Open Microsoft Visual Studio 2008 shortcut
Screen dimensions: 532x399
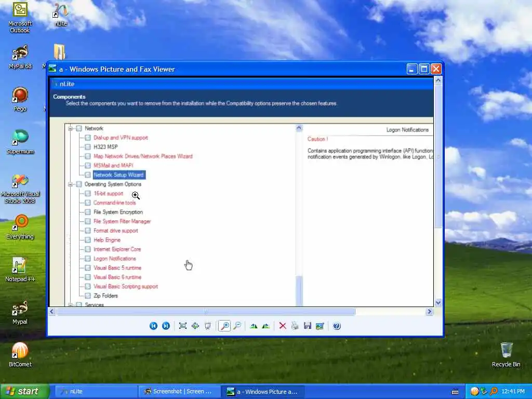20,188
